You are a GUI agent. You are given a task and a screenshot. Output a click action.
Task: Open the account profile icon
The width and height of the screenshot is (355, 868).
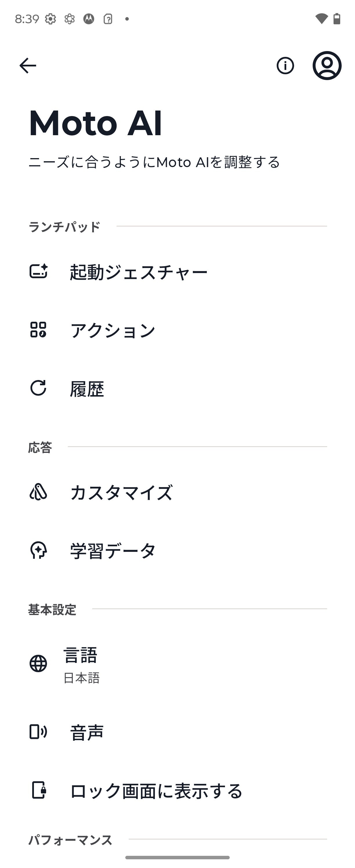(327, 65)
